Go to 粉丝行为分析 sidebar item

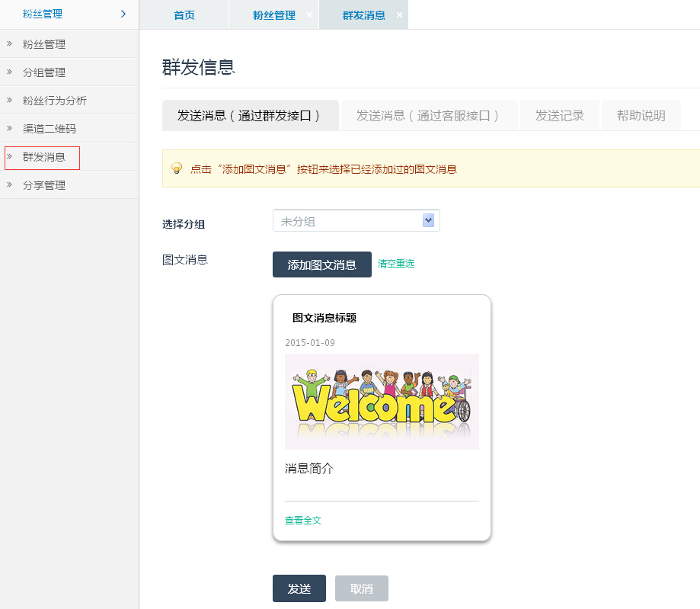55,101
